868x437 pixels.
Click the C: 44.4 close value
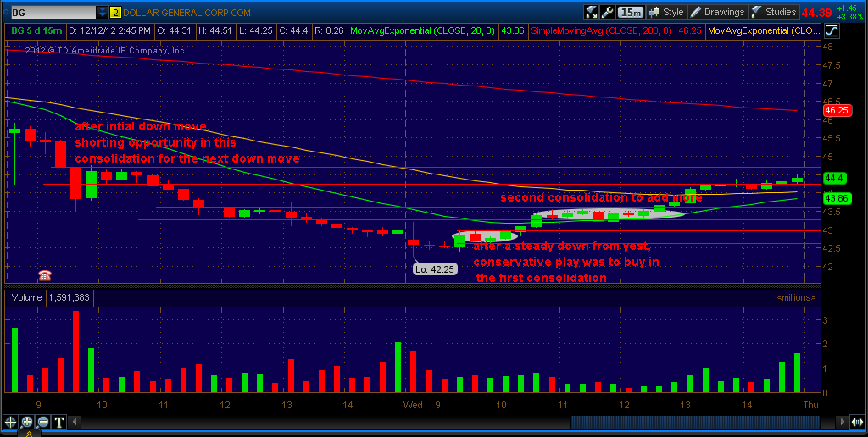(x=294, y=31)
